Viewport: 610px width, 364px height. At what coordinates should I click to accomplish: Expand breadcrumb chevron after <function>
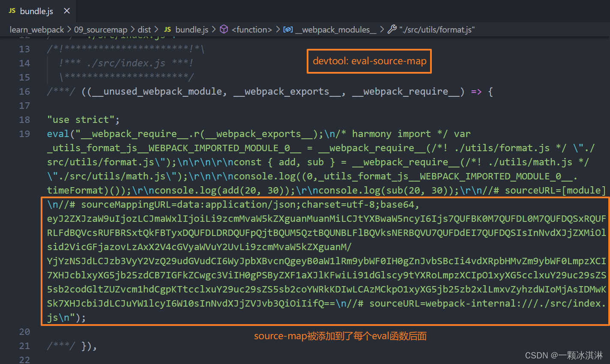(278, 30)
